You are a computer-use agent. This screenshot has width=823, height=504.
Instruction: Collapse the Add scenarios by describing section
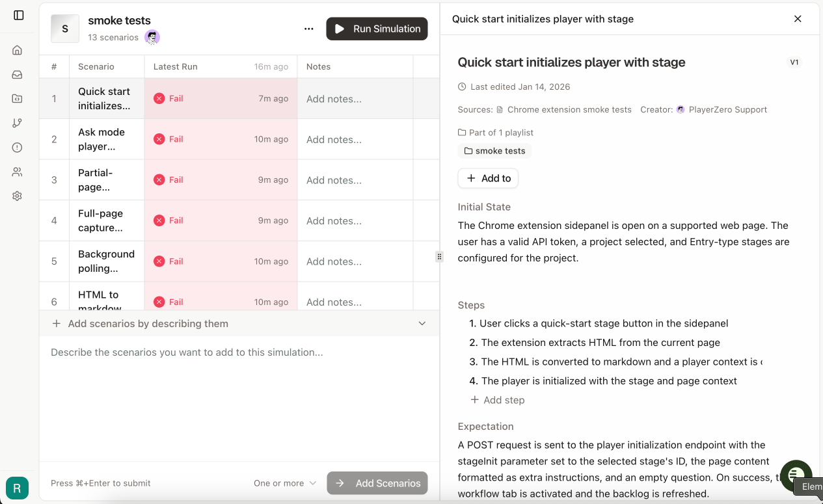[x=422, y=323]
